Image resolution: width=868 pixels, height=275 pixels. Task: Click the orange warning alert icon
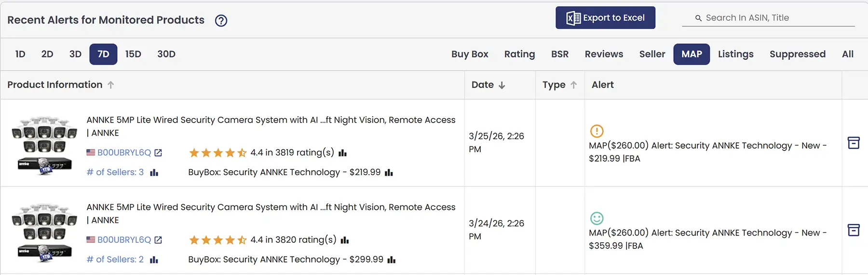click(597, 131)
